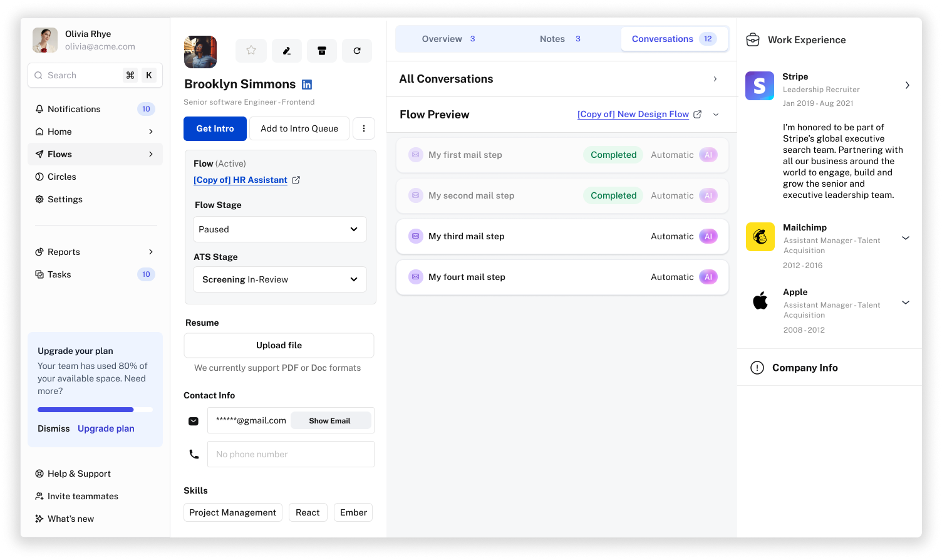Star Brooklyn Simmons as favorite
The height and width of the screenshot is (560, 942).
coord(251,51)
